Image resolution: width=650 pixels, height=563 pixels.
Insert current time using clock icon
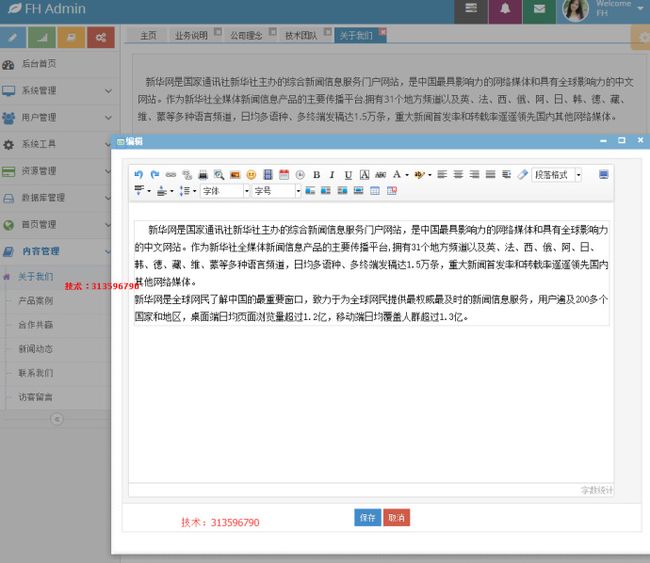click(x=300, y=175)
